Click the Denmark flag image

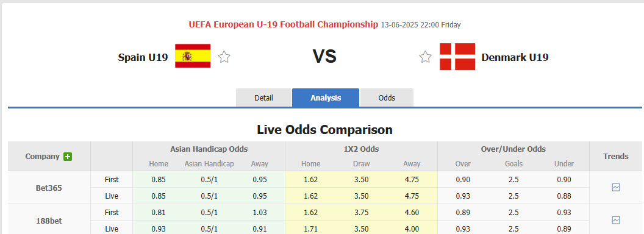tap(457, 57)
